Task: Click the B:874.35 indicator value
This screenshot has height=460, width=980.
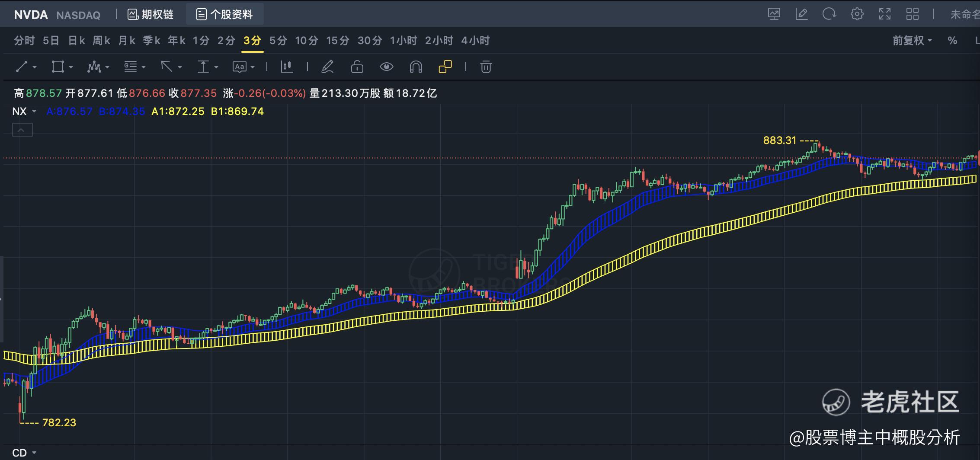Action: coord(122,112)
